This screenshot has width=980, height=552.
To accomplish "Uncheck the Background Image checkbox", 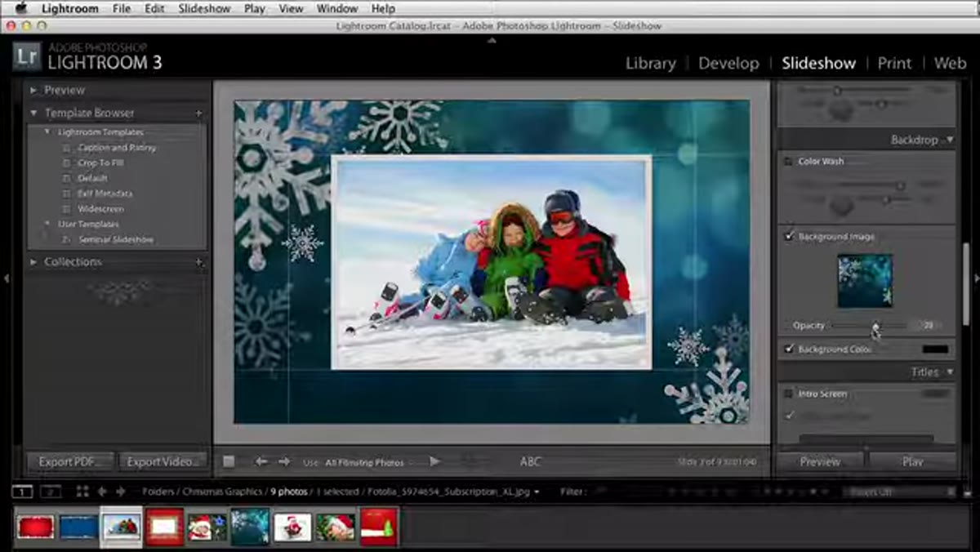I will (x=789, y=237).
